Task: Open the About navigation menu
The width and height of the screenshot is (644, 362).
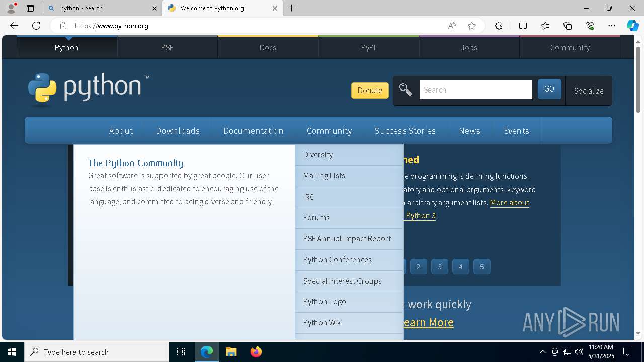Action: tap(121, 131)
